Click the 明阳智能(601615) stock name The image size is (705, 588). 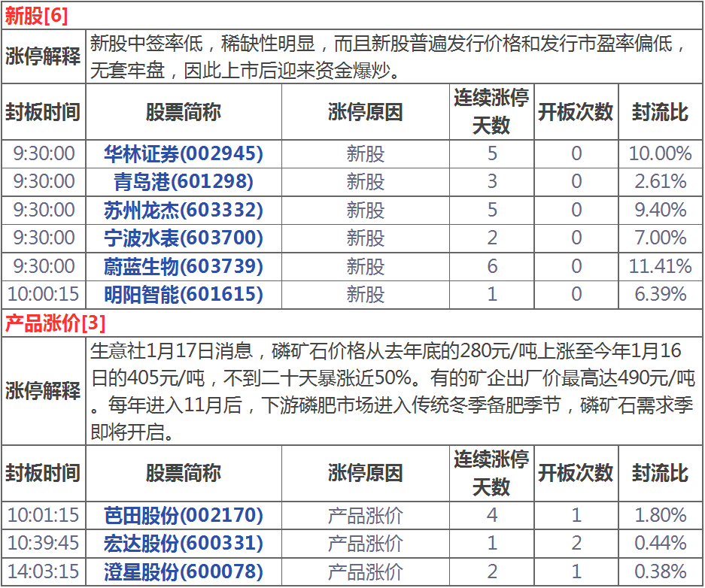pos(184,294)
